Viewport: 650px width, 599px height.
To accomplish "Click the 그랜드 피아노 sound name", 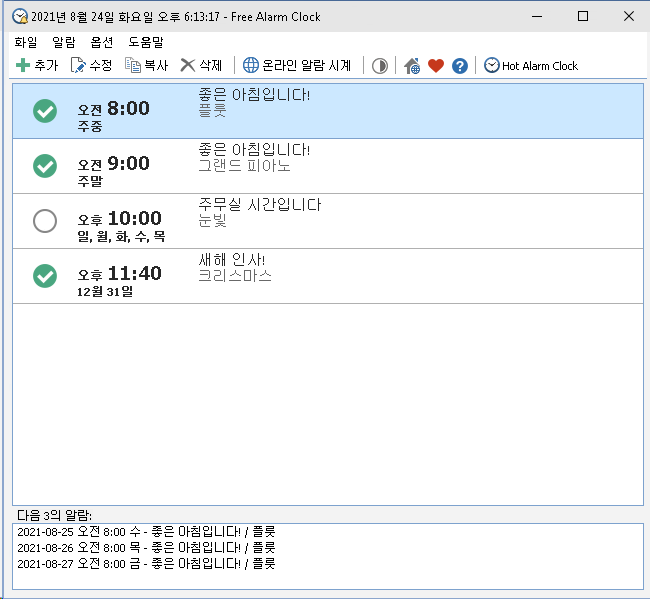I will coord(245,166).
